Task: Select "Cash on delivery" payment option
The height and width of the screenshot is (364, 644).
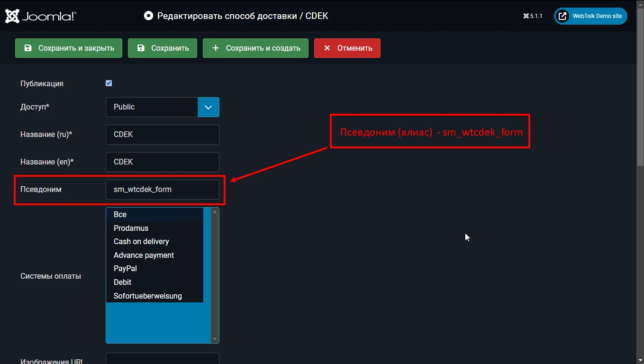Action: 155,242
